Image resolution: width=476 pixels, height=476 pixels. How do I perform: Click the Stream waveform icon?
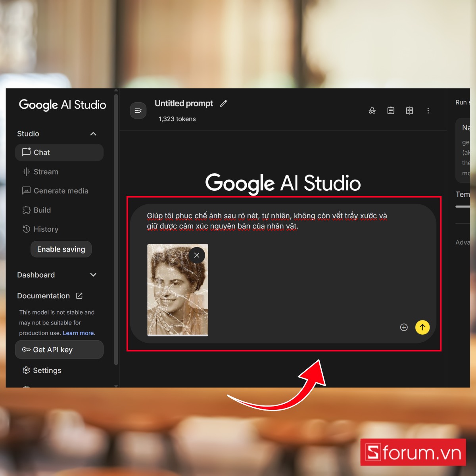[x=26, y=172]
